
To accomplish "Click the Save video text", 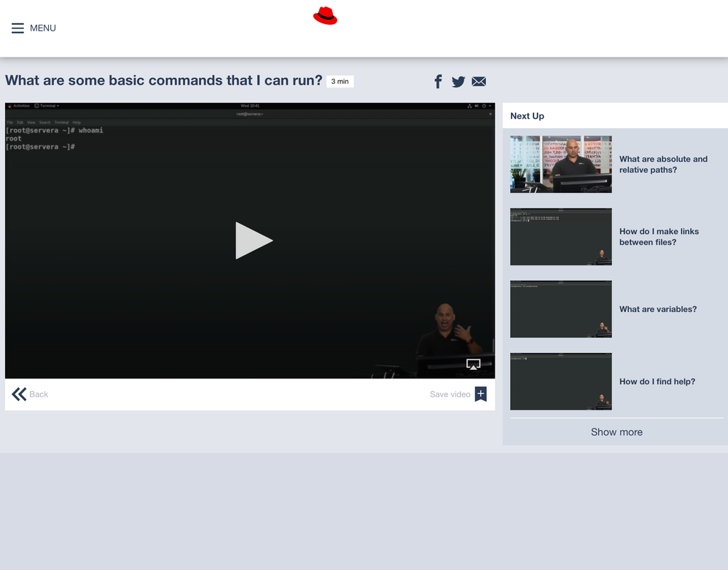I will (x=450, y=394).
